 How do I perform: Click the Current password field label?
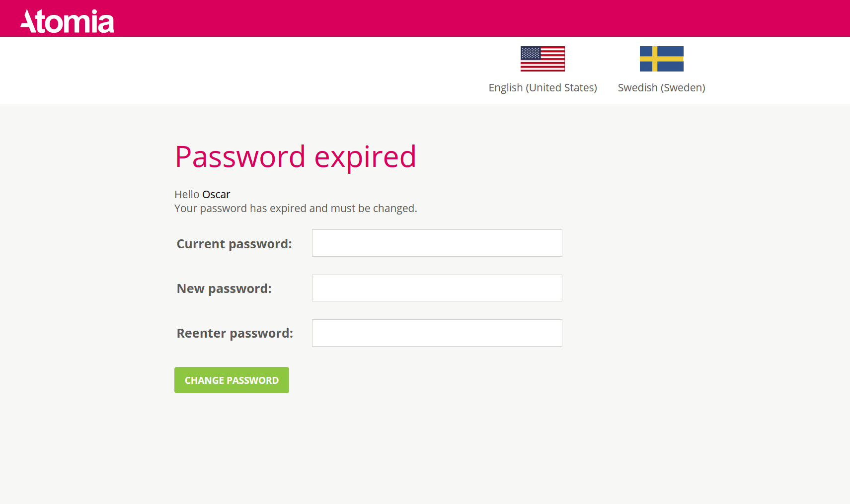[234, 243]
